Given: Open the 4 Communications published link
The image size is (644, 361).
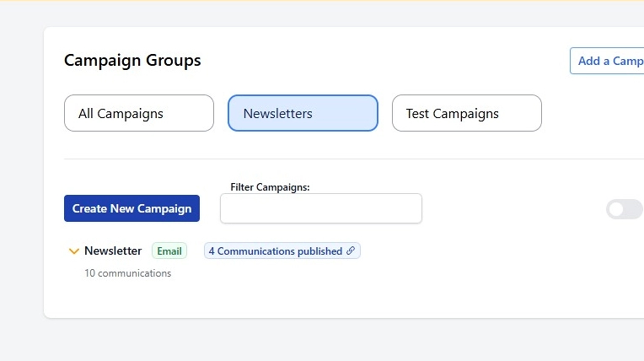Looking at the screenshot, I should (x=276, y=251).
